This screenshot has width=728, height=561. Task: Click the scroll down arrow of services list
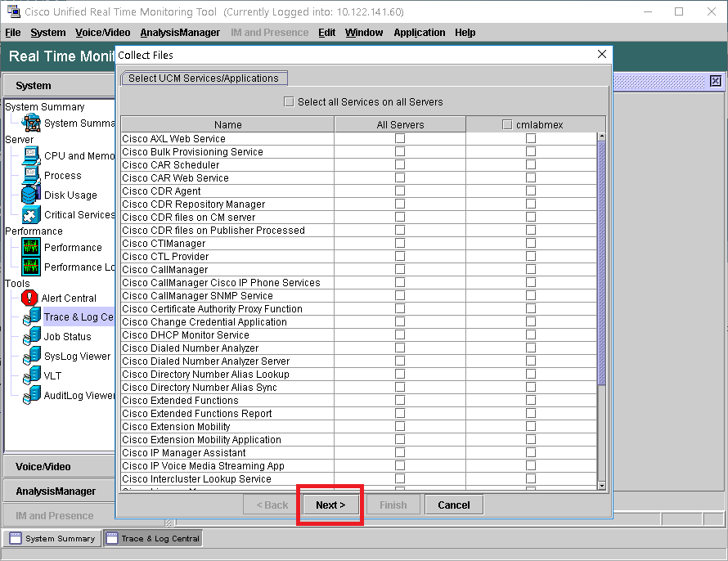click(602, 486)
